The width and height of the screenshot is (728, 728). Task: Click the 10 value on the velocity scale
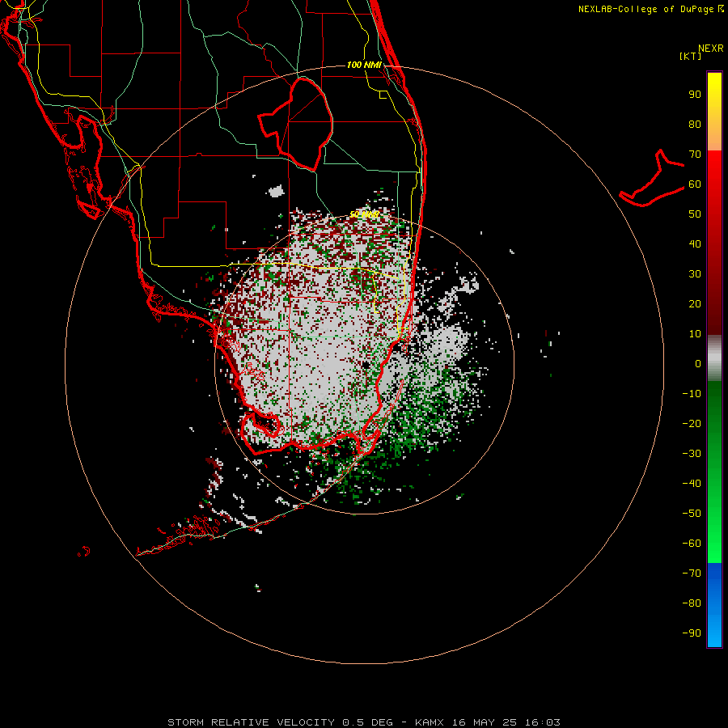pos(695,334)
